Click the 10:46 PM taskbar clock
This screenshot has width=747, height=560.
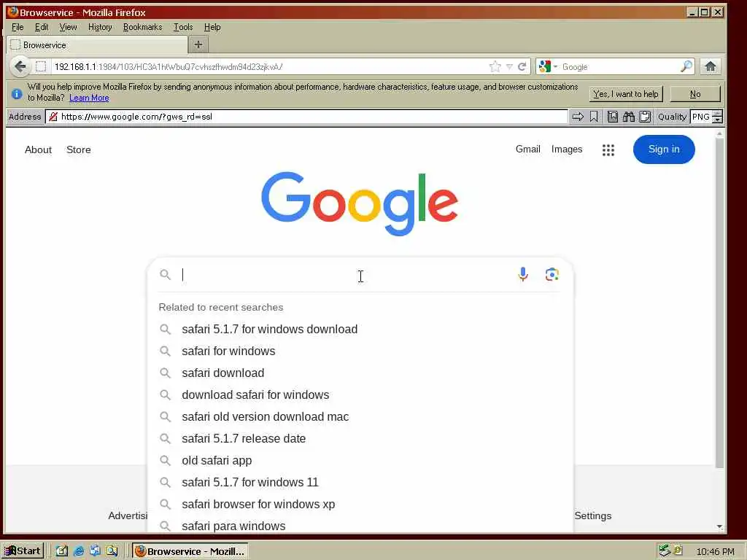(x=715, y=551)
